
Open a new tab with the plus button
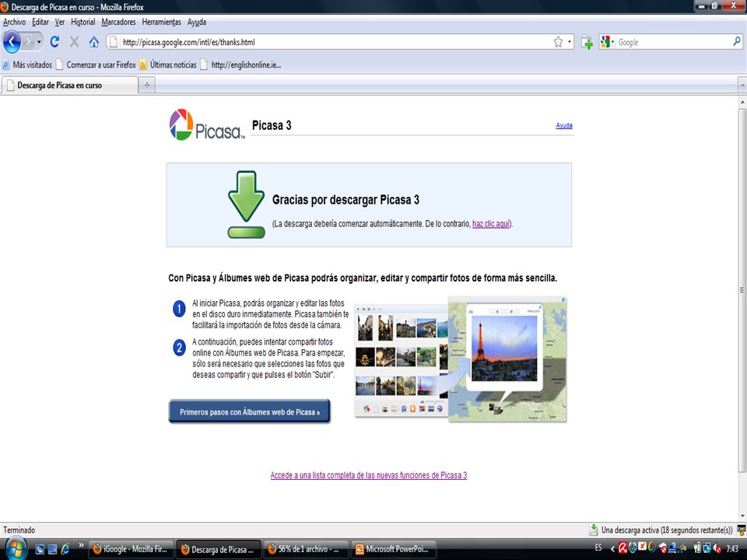click(147, 86)
